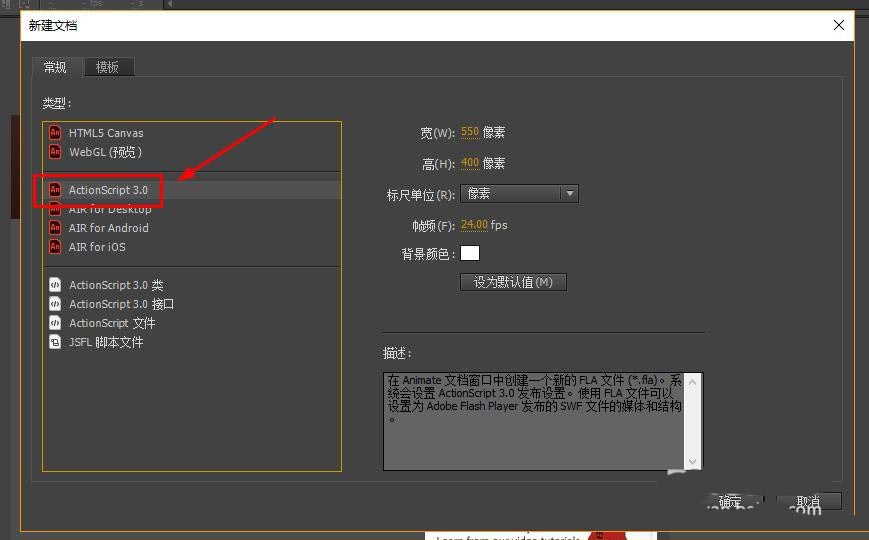Image resolution: width=869 pixels, height=540 pixels.
Task: Click the JSFL 脚本文件 icon
Action: tap(55, 342)
